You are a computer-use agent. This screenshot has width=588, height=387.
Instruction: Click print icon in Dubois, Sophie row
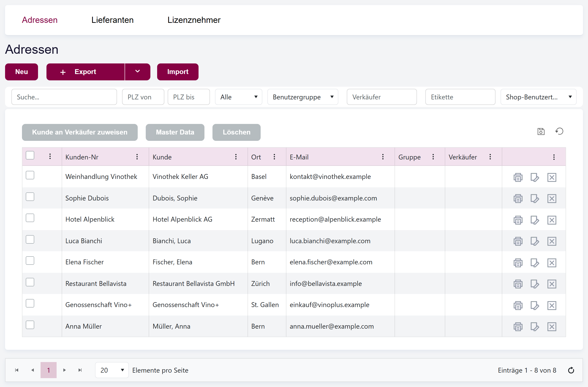pyautogui.click(x=518, y=198)
